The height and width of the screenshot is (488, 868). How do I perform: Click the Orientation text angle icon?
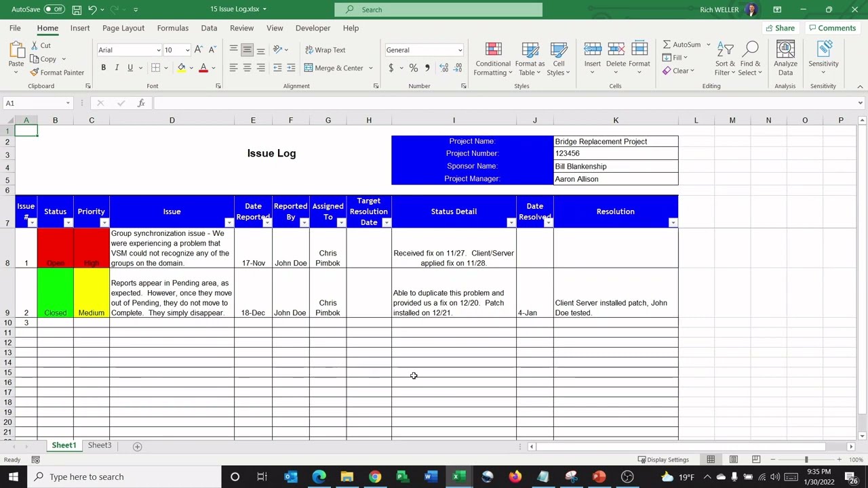277,49
